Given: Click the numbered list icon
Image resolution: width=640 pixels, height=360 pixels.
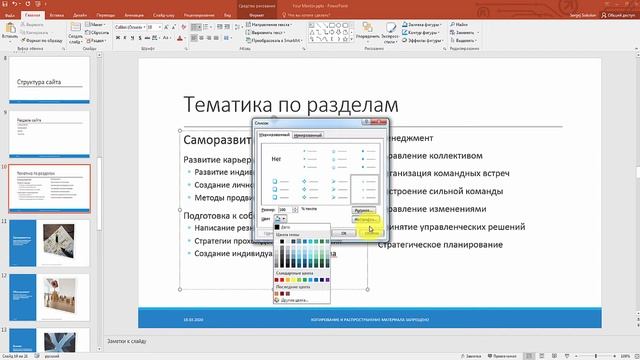Looking at the screenshot, I should 207,27.
